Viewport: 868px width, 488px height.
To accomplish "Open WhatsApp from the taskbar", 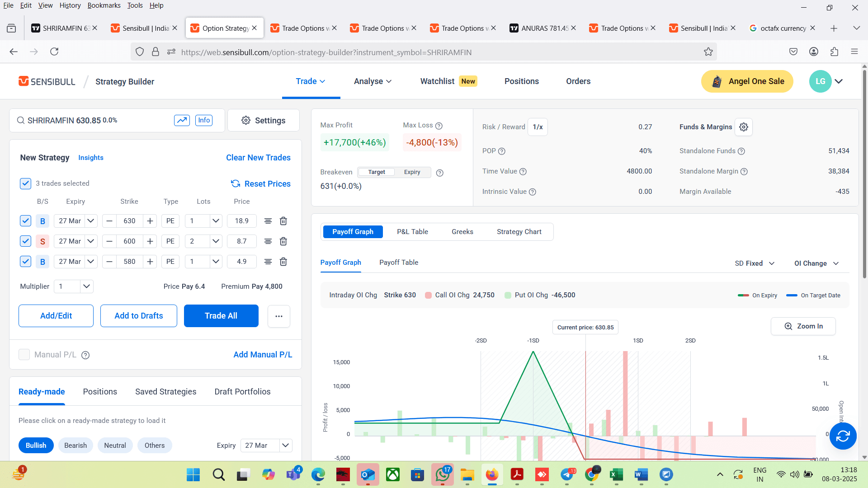I will coord(443,475).
